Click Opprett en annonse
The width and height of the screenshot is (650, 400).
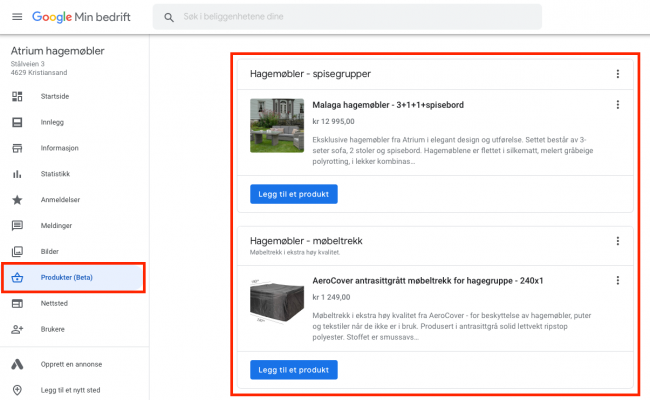point(71,364)
